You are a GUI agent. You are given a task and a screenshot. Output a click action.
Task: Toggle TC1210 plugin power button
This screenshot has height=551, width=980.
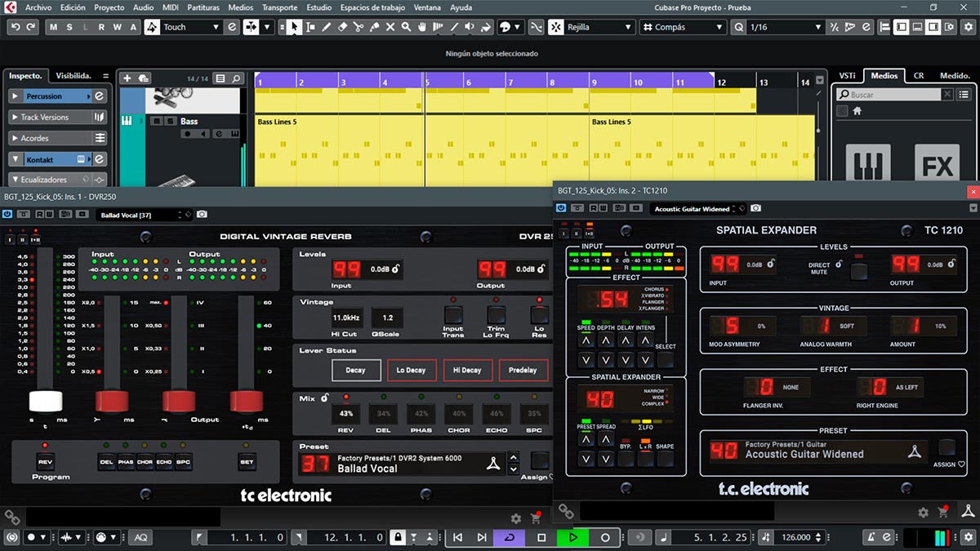click(561, 209)
